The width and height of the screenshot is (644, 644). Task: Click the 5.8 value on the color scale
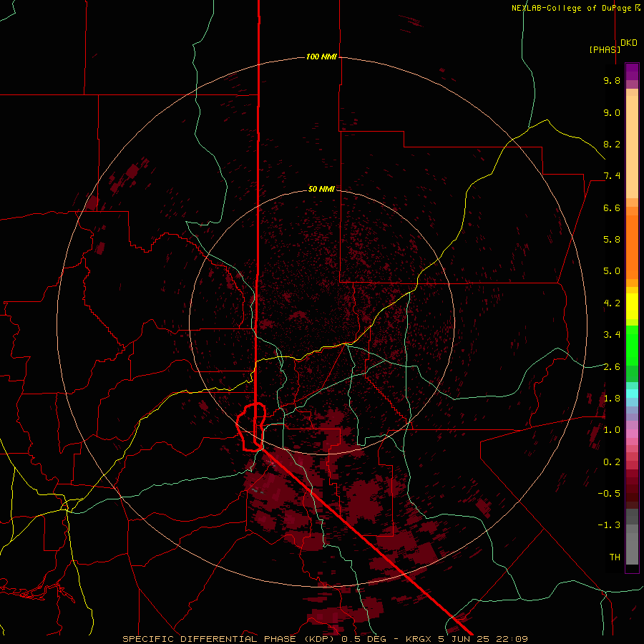(612, 239)
